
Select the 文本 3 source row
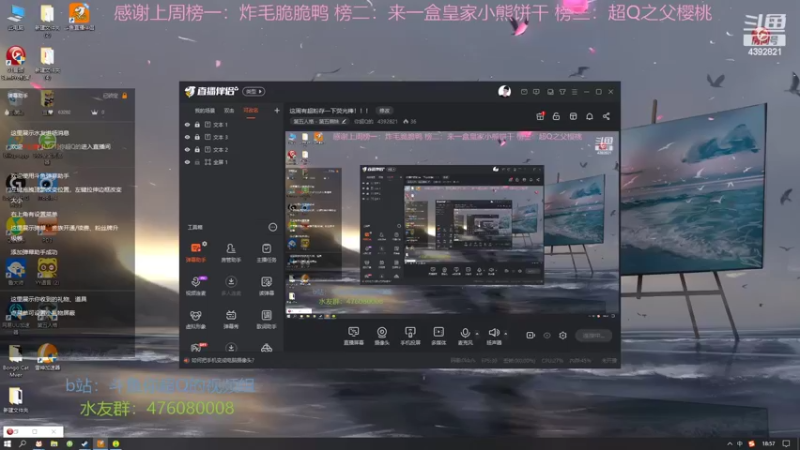click(x=232, y=137)
